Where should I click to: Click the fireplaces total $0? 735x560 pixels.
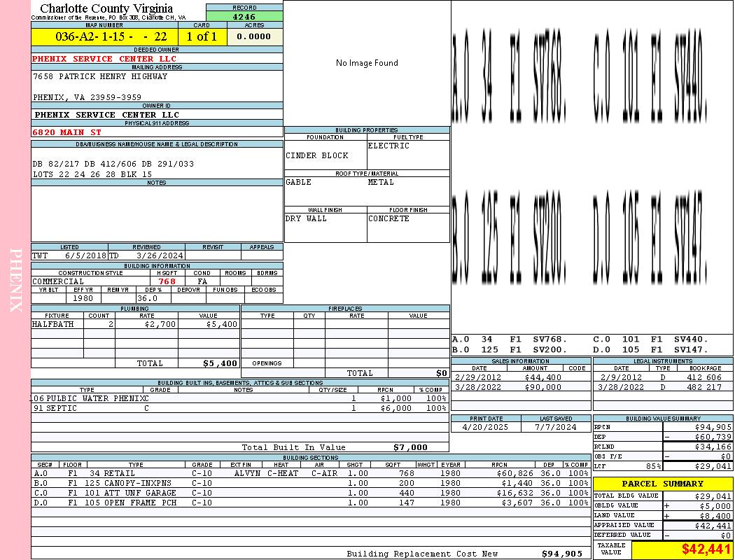442,374
